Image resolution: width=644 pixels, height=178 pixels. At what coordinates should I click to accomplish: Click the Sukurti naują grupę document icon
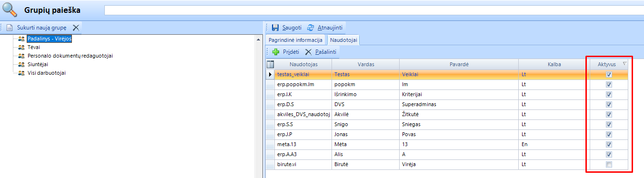[9, 28]
